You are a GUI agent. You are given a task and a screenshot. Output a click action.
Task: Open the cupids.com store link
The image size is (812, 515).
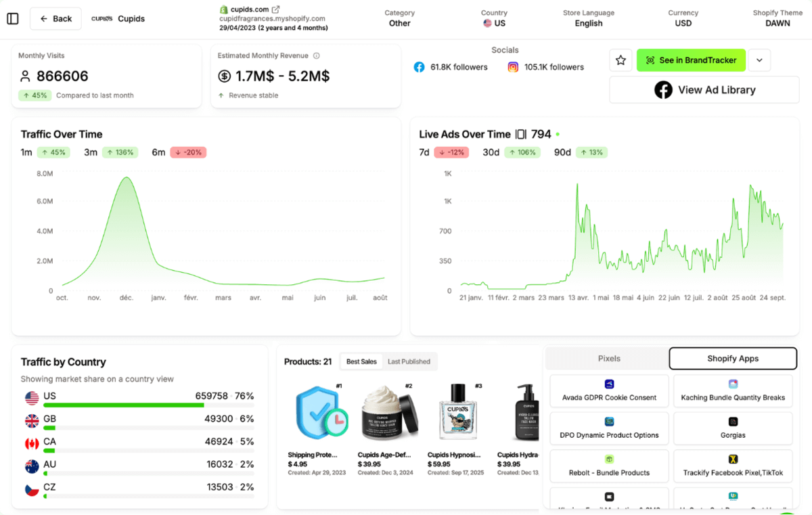coord(250,9)
